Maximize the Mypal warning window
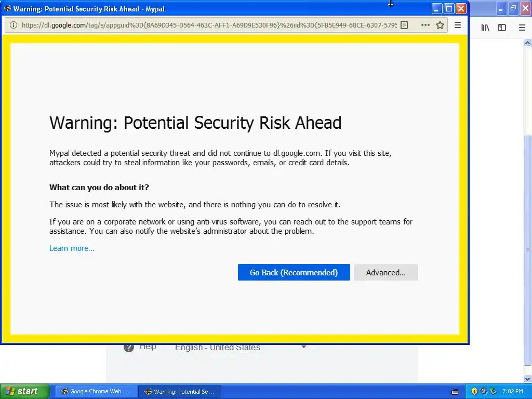The height and width of the screenshot is (399, 532). pos(449,9)
